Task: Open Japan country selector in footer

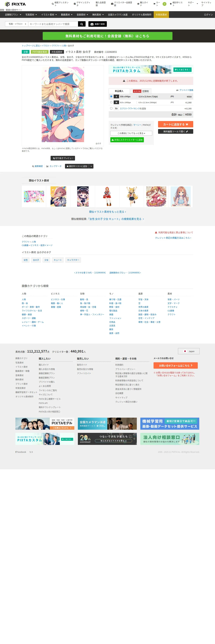Action: pyautogui.click(x=189, y=351)
